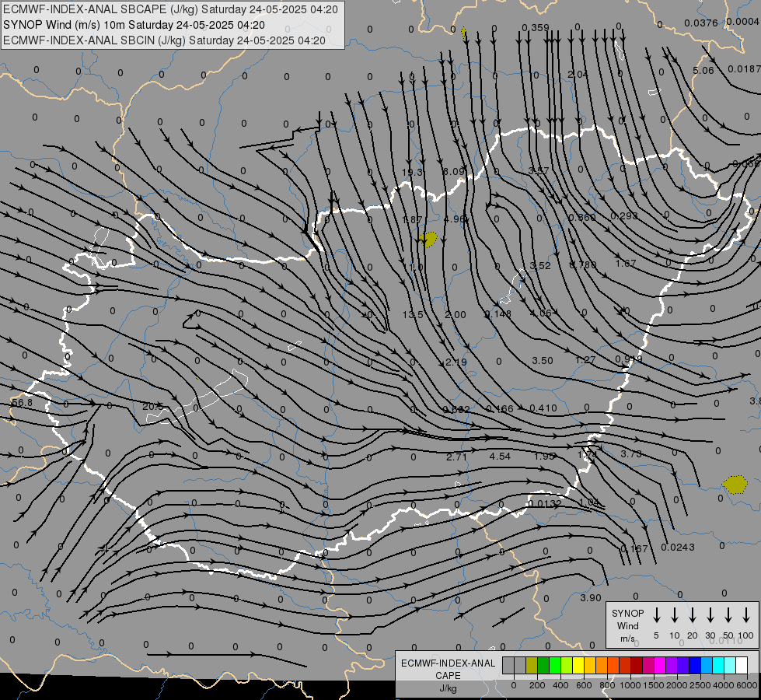This screenshot has width=761, height=700.
Task: Pick the pure yellow swatch in CAPE scale
Action: pyautogui.click(x=578, y=666)
